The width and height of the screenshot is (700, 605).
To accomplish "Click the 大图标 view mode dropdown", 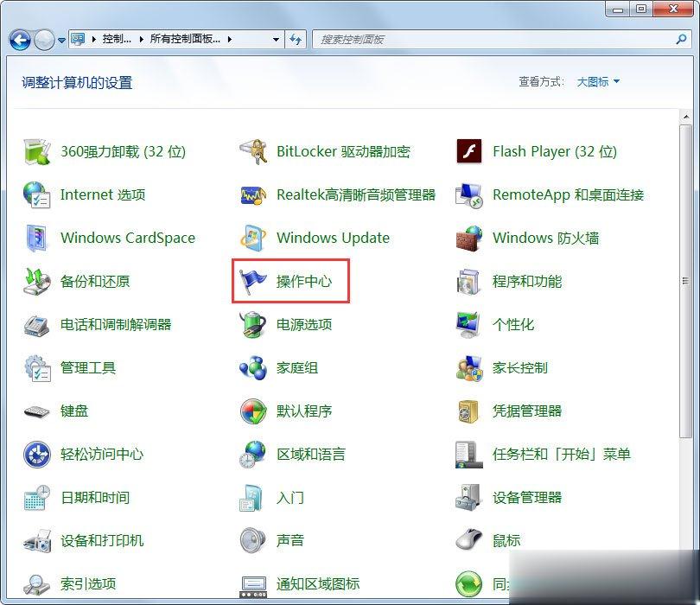I will pos(598,82).
